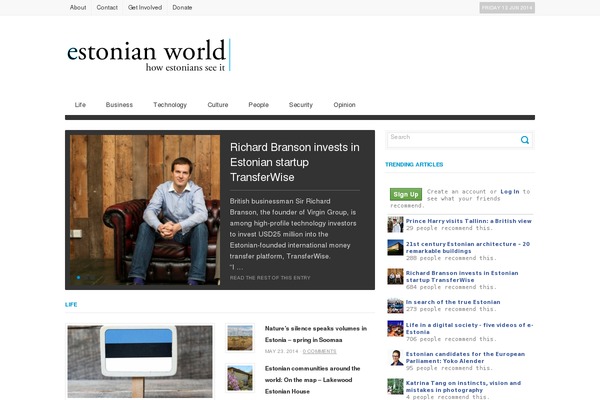600x400 pixels.
Task: Open trending Richard Branson TransferWise link
Action: click(x=462, y=276)
